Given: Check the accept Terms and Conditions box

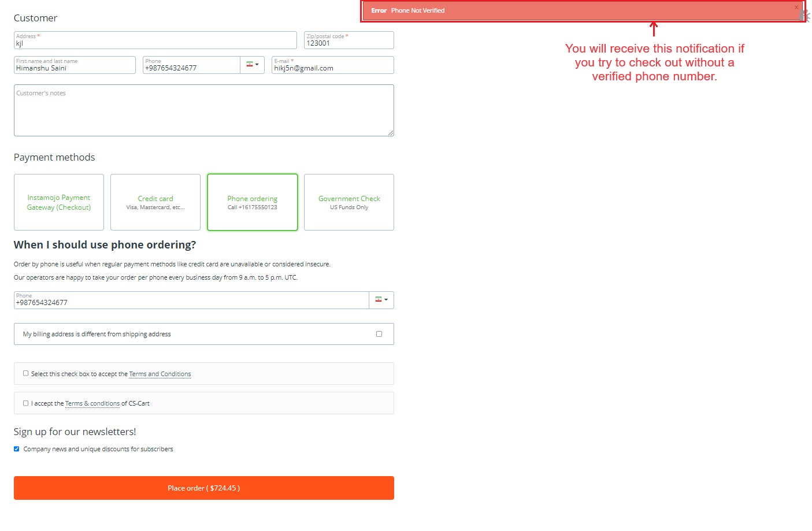Looking at the screenshot, I should point(25,373).
